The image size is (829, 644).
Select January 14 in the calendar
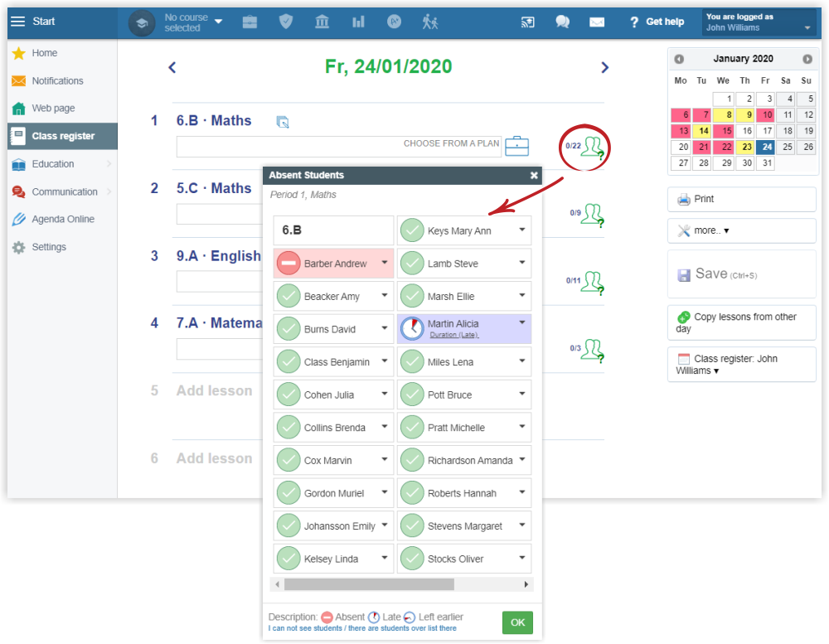click(702, 131)
